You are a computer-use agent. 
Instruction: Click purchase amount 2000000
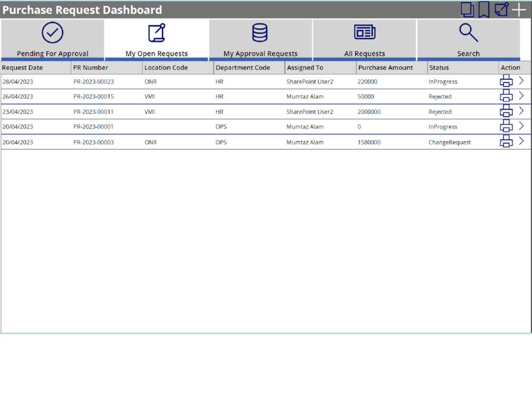pyautogui.click(x=369, y=112)
